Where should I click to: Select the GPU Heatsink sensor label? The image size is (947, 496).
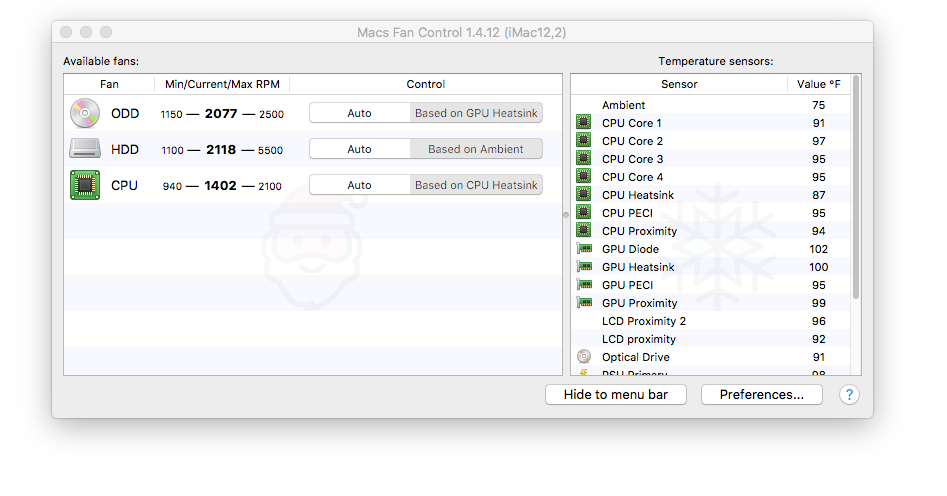click(638, 267)
